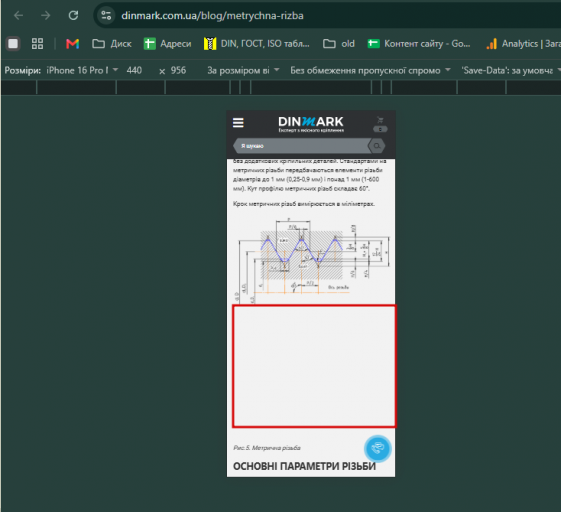
Task: Open the hamburger menu on Dinmark site
Action: pyautogui.click(x=238, y=123)
